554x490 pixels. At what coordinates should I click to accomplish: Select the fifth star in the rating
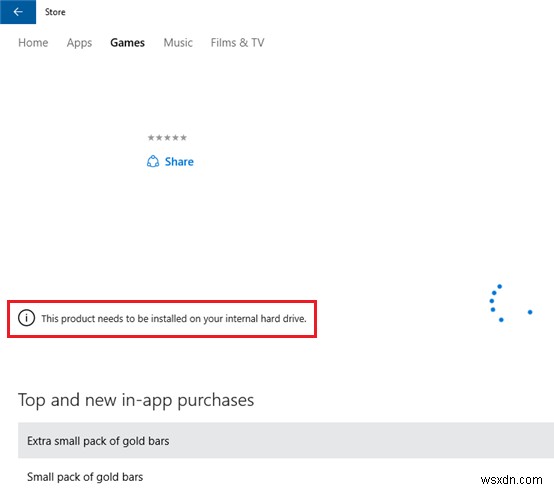[183, 137]
